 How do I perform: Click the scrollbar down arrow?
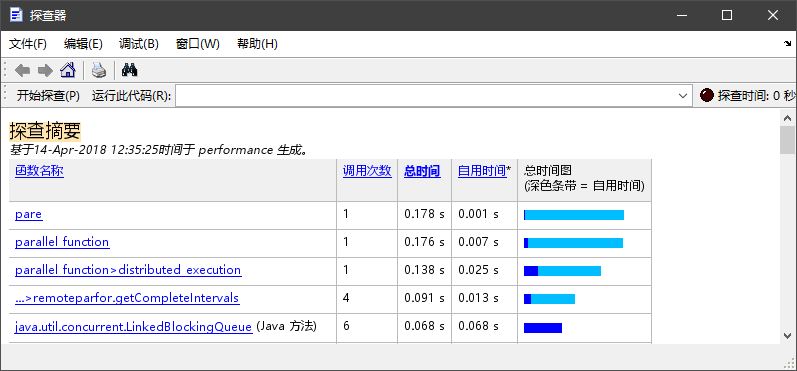(788, 335)
